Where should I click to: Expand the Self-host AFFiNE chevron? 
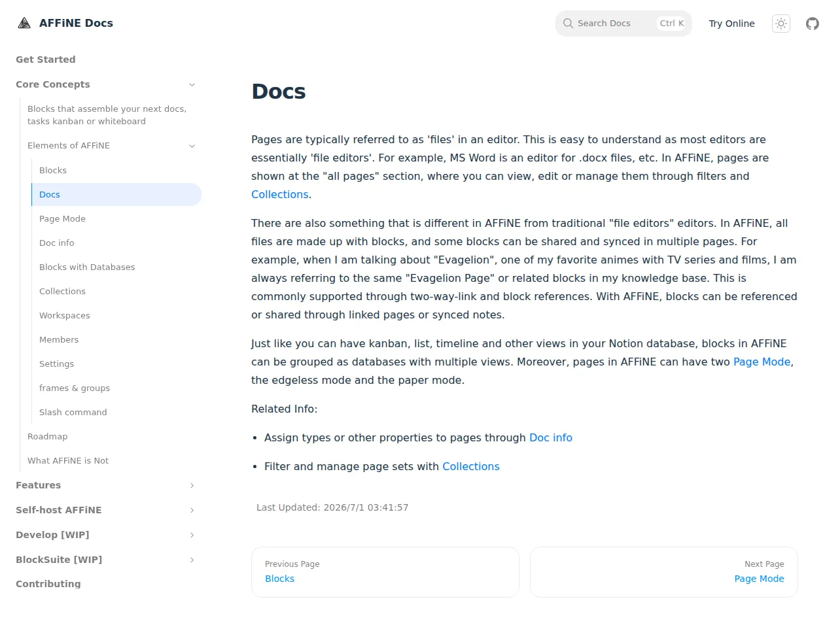coord(192,510)
